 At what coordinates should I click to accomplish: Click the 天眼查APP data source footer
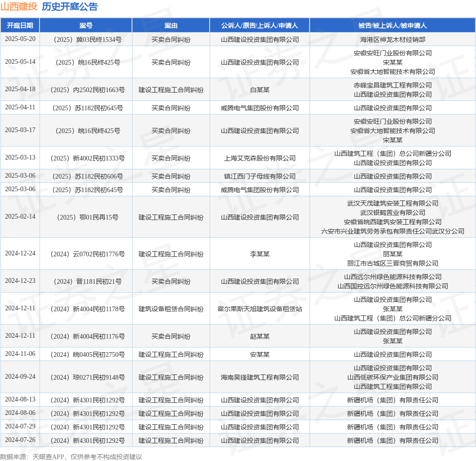coord(71,457)
